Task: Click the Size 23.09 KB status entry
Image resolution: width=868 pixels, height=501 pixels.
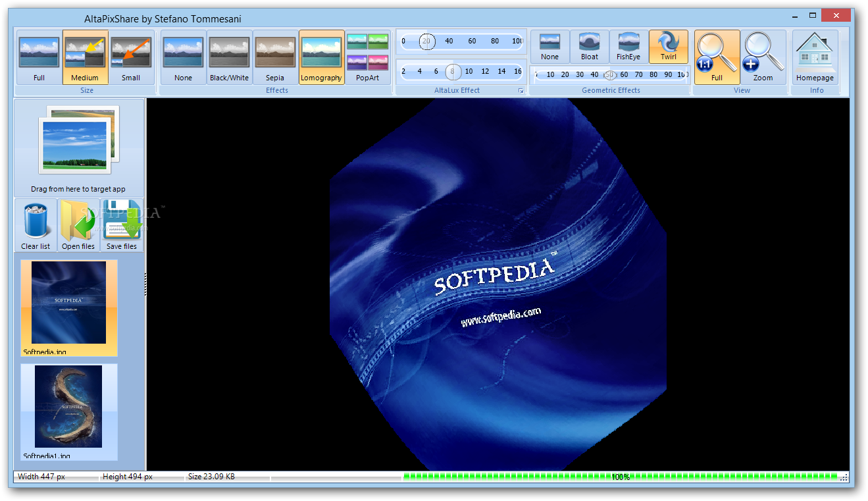Action: (x=211, y=477)
